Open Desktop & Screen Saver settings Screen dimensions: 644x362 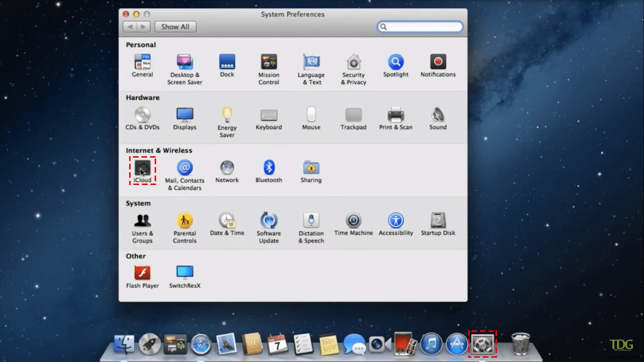pos(184,62)
